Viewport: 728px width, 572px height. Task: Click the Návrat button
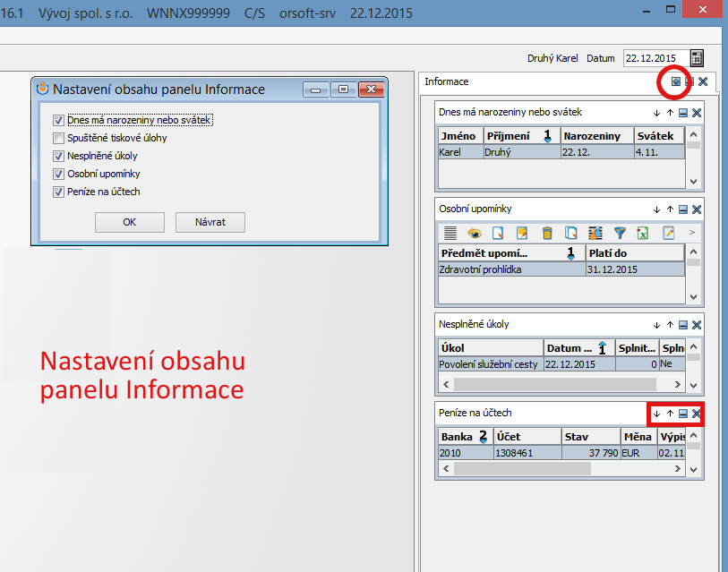tap(210, 222)
